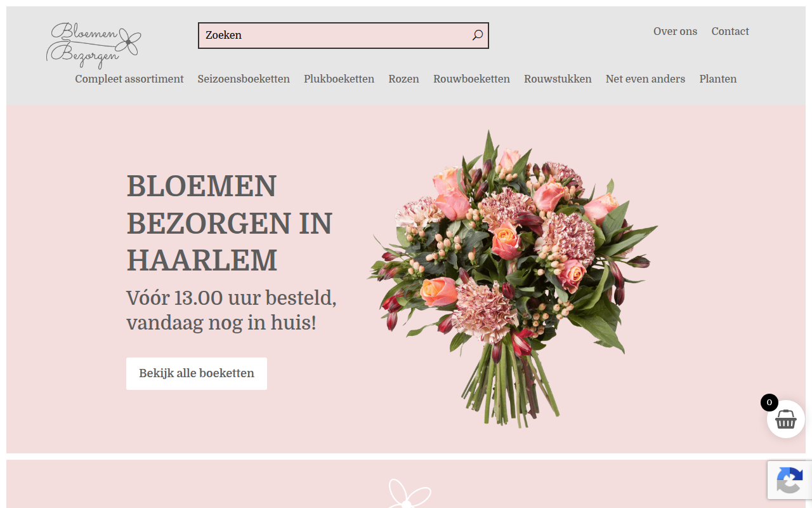
Task: Open Rozen menu item
Action: [403, 79]
